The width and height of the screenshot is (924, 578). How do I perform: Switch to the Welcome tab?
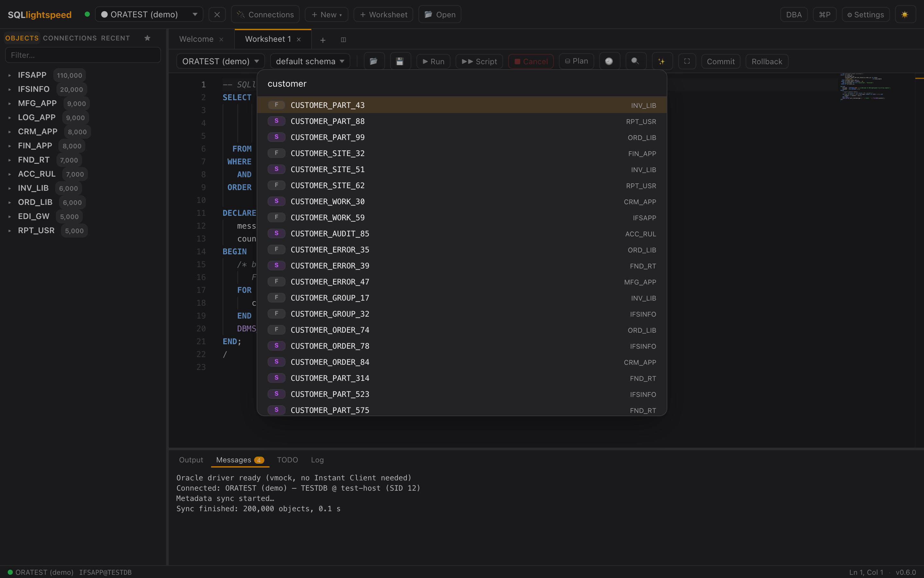coord(196,39)
